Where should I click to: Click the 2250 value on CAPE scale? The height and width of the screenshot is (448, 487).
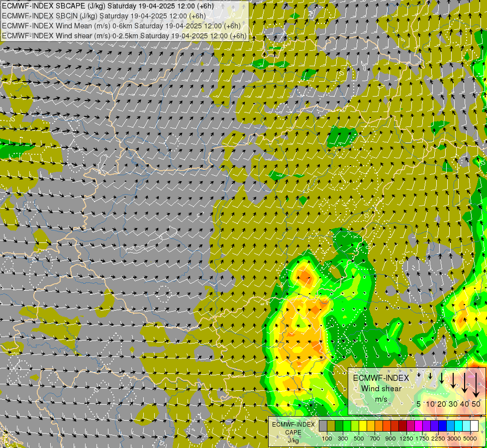438,439
